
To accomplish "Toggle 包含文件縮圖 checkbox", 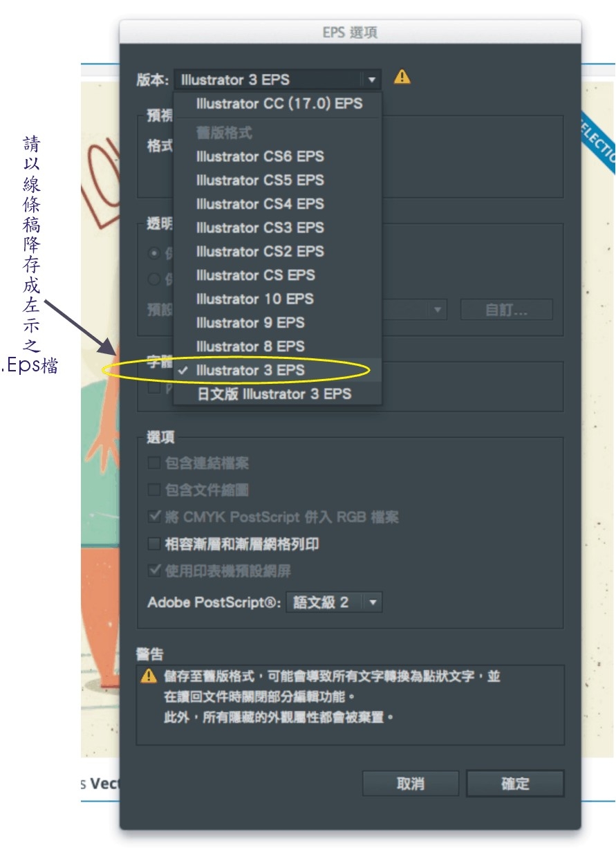I will [154, 490].
